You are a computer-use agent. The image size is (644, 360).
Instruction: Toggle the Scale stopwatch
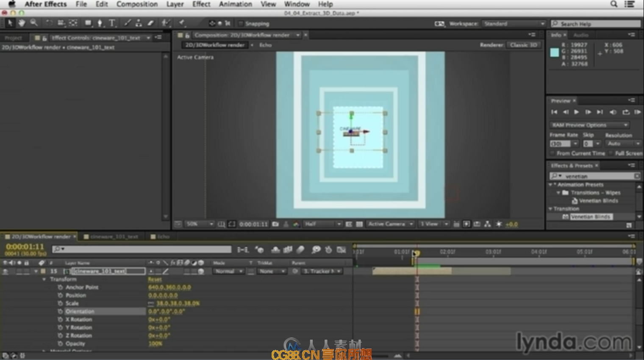(x=60, y=303)
